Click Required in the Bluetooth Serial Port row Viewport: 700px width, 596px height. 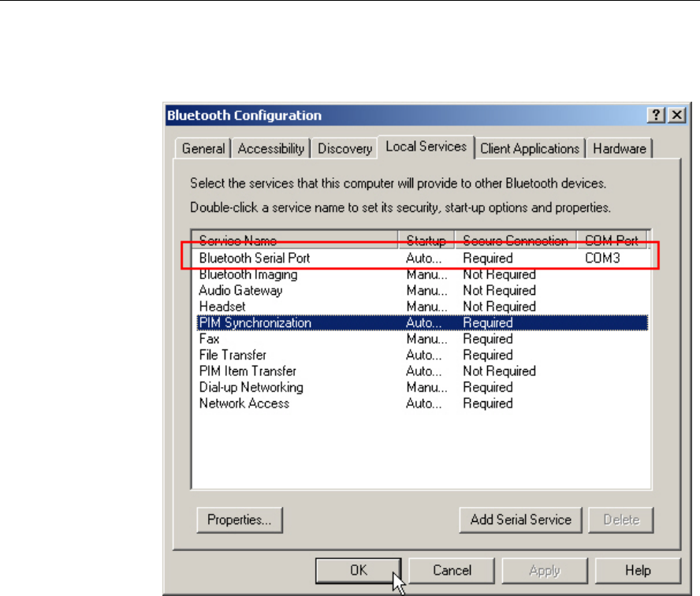point(487,258)
